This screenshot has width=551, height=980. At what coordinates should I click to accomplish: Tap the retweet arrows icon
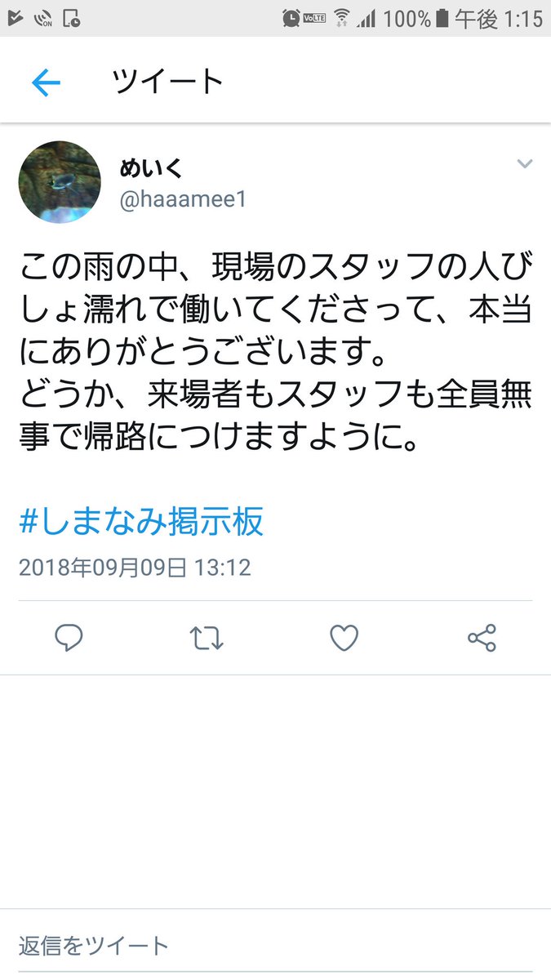207,639
